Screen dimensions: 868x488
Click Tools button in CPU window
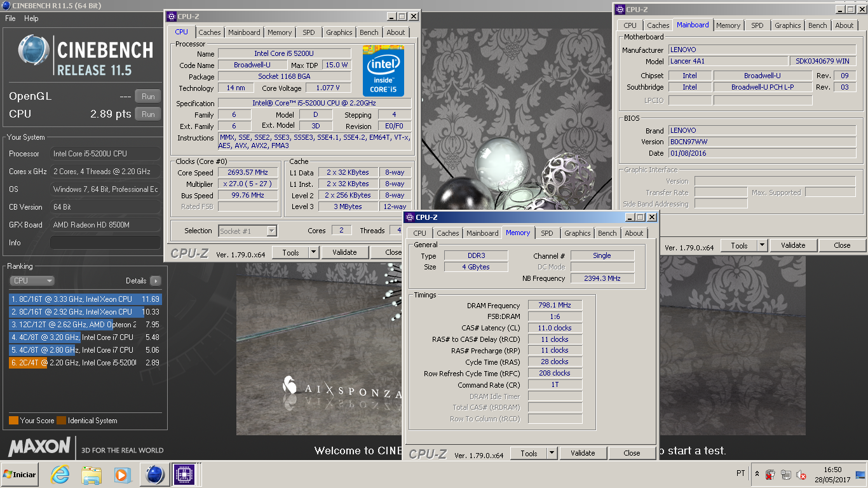290,252
